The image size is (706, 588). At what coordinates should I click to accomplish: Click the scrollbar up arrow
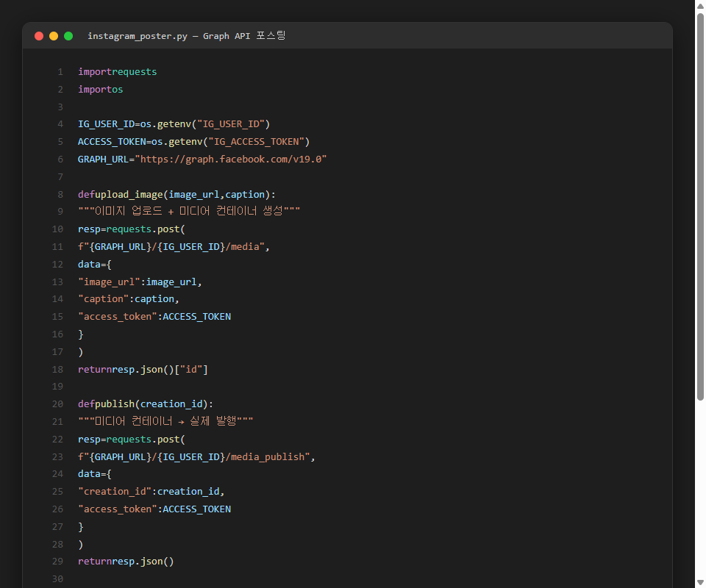(699, 6)
